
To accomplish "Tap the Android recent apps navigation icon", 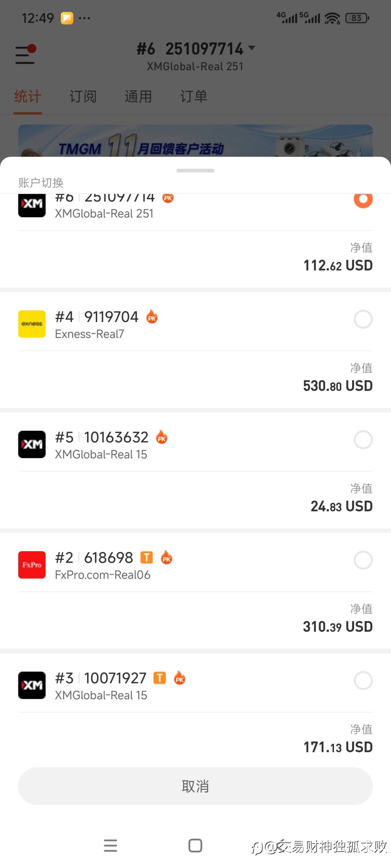I will [x=110, y=845].
